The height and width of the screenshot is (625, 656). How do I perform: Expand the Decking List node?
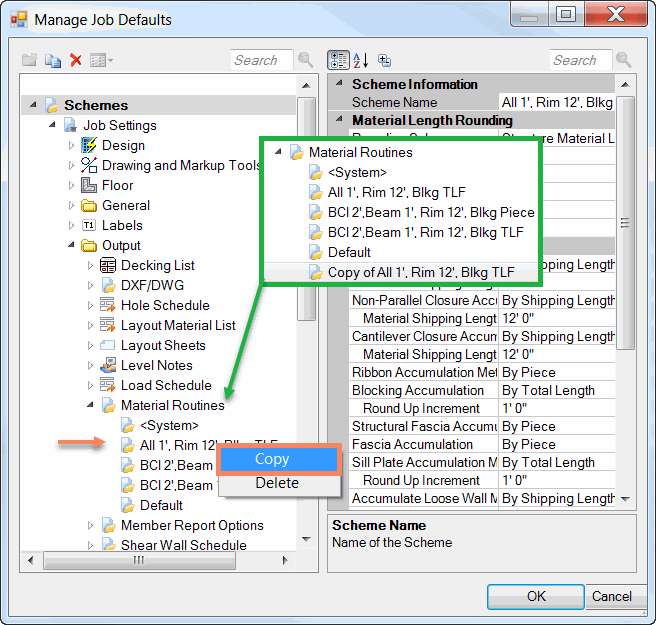90,265
